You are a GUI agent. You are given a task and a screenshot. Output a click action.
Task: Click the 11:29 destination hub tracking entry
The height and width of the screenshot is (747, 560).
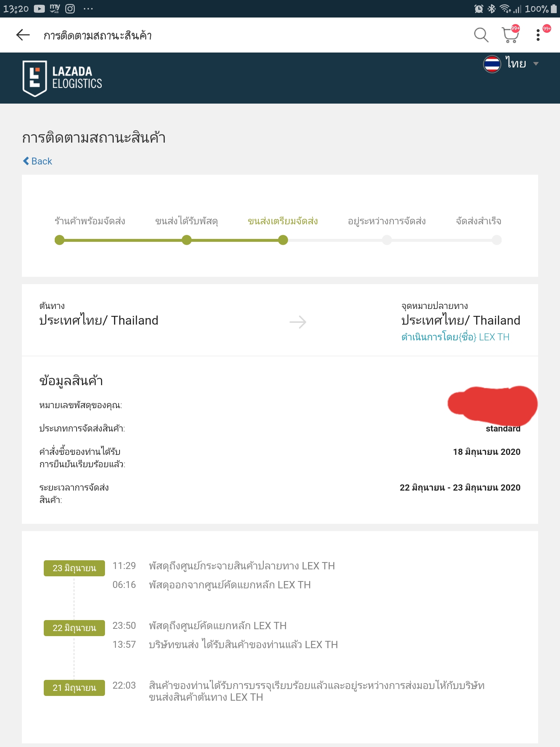click(x=223, y=566)
